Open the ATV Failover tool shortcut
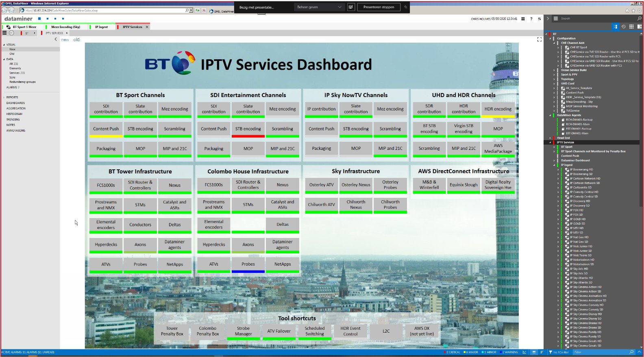The width and height of the screenshot is (644, 357). click(279, 331)
